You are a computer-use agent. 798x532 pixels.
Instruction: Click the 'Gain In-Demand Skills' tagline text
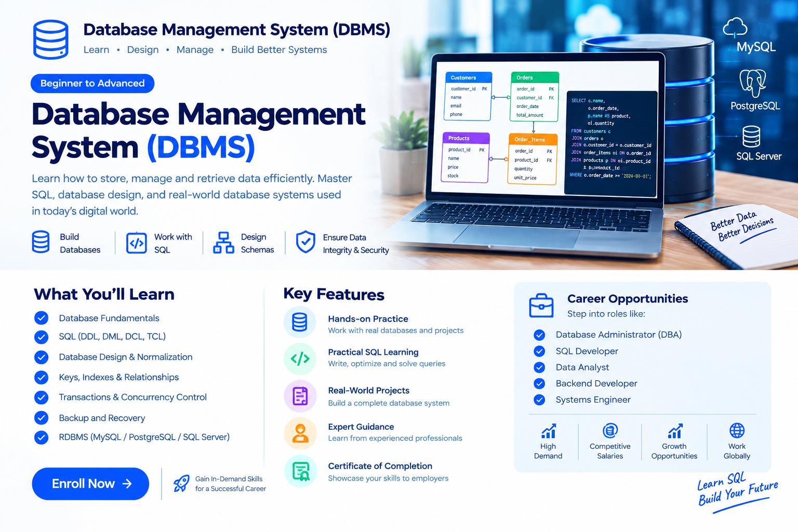pyautogui.click(x=229, y=479)
